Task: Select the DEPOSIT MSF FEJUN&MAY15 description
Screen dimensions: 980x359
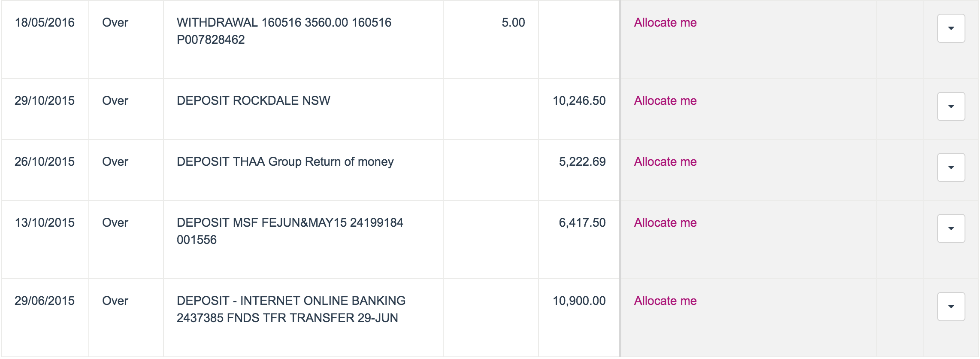Action: point(290,231)
